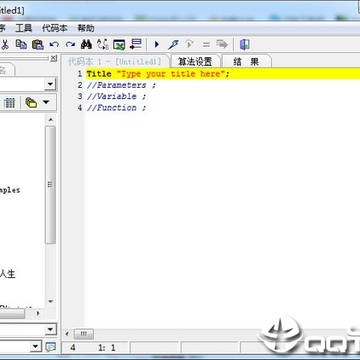The image size is (360, 360).
Task: Open the combo box below the file list
Action: [x=50, y=330]
